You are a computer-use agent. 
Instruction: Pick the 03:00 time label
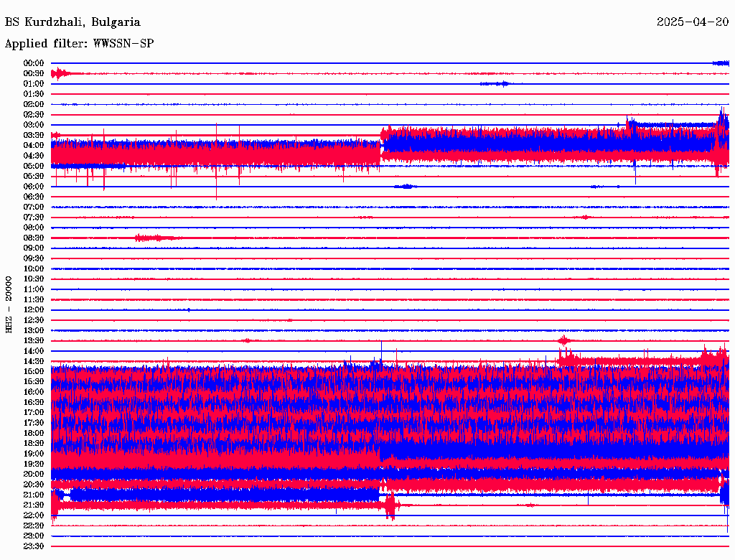pos(34,125)
